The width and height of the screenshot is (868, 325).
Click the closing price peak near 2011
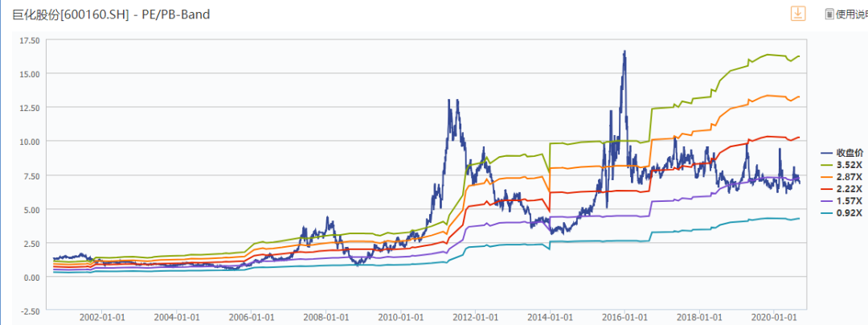pyautogui.click(x=449, y=101)
